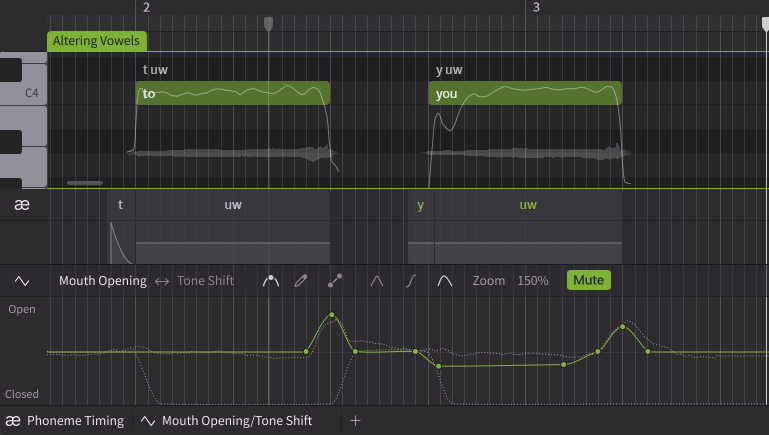This screenshot has height=435, width=769.
Task: Click the highest peak control point on curve
Action: (x=332, y=315)
